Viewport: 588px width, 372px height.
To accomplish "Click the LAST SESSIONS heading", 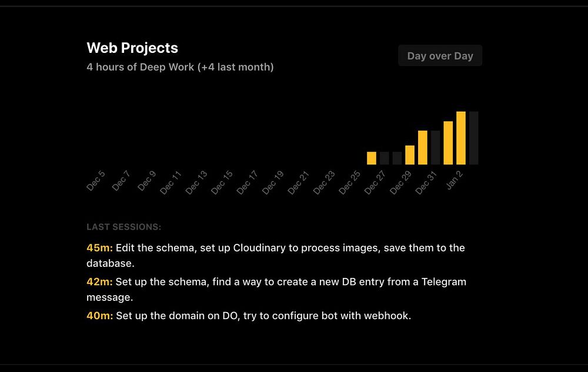I will pos(123,227).
